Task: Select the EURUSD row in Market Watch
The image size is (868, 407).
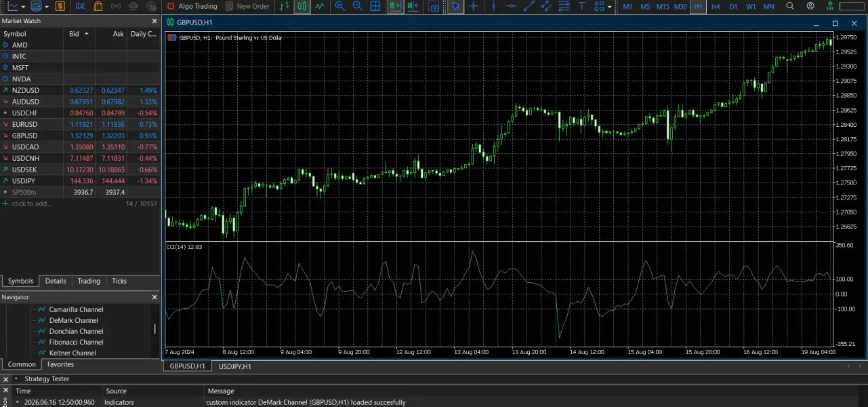Action: point(80,124)
